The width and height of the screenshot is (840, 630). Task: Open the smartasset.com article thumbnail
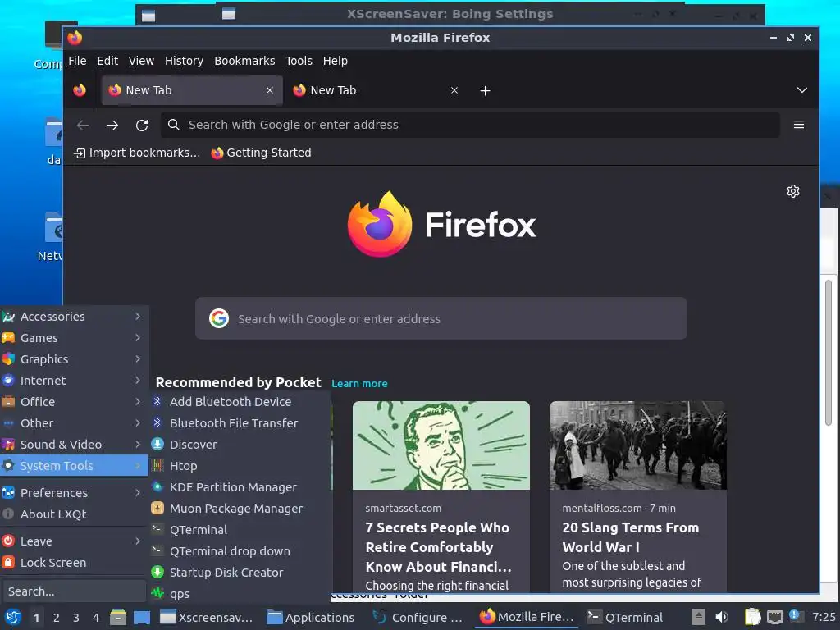click(441, 445)
